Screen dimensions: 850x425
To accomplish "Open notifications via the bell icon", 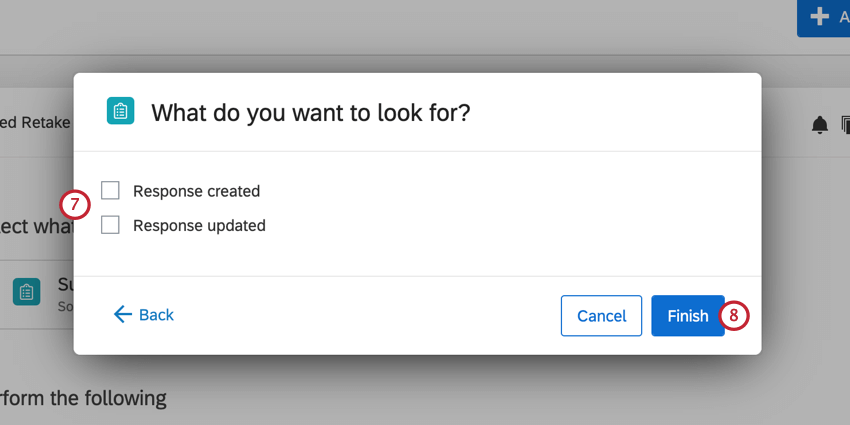I will point(819,125).
